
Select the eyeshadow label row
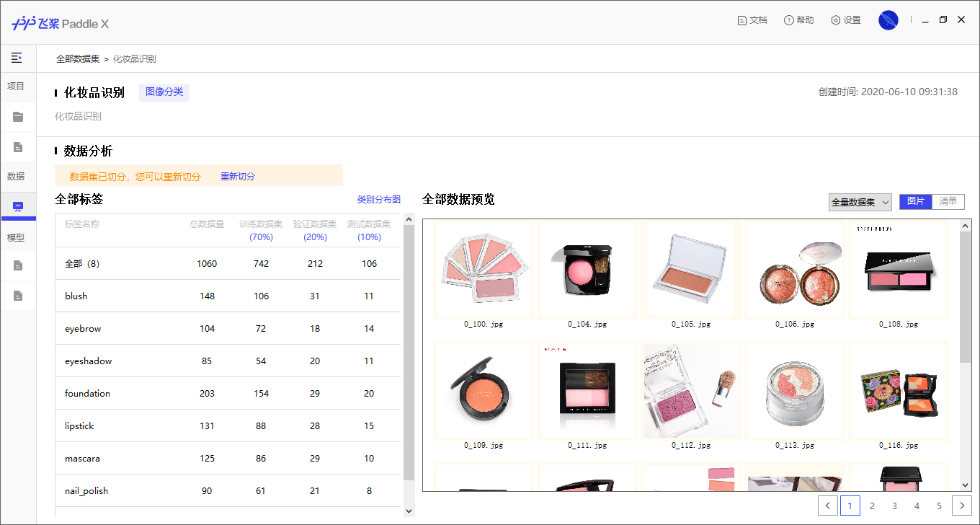tap(228, 361)
